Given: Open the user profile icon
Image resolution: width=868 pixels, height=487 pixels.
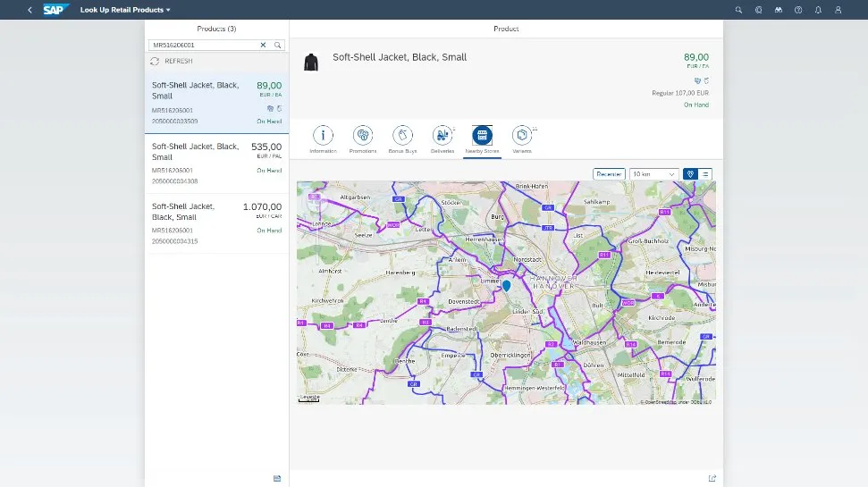Looking at the screenshot, I should tap(838, 10).
